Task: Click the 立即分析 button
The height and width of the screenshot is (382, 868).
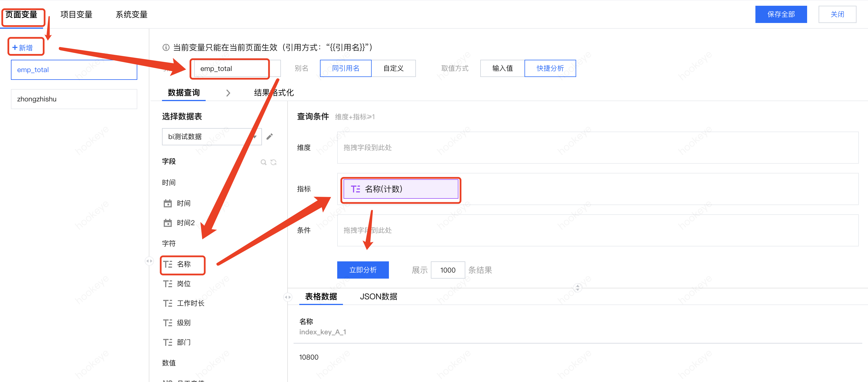Action: [362, 270]
